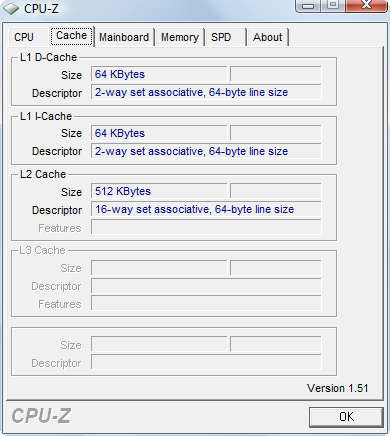Select the L1 I-Cache descriptor text box

(x=206, y=151)
